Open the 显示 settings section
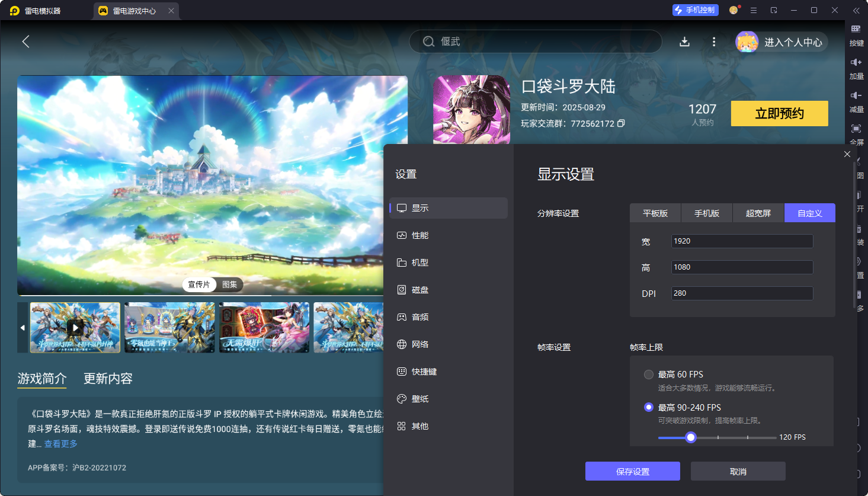This screenshot has width=868, height=496. (449, 208)
